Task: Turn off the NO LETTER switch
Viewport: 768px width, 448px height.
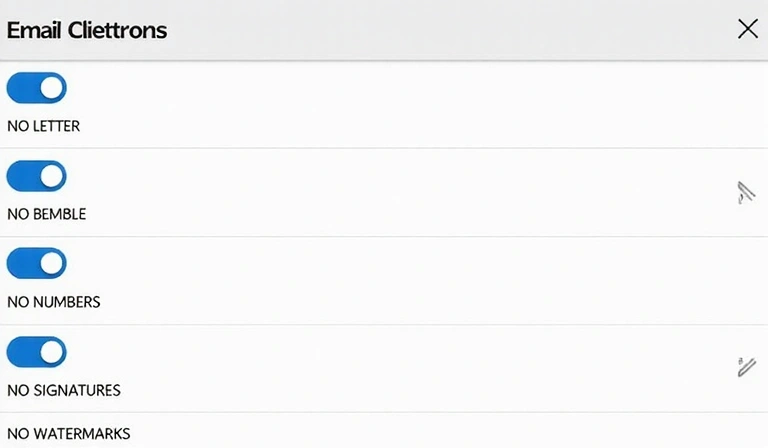Action: pyautogui.click(x=37, y=88)
